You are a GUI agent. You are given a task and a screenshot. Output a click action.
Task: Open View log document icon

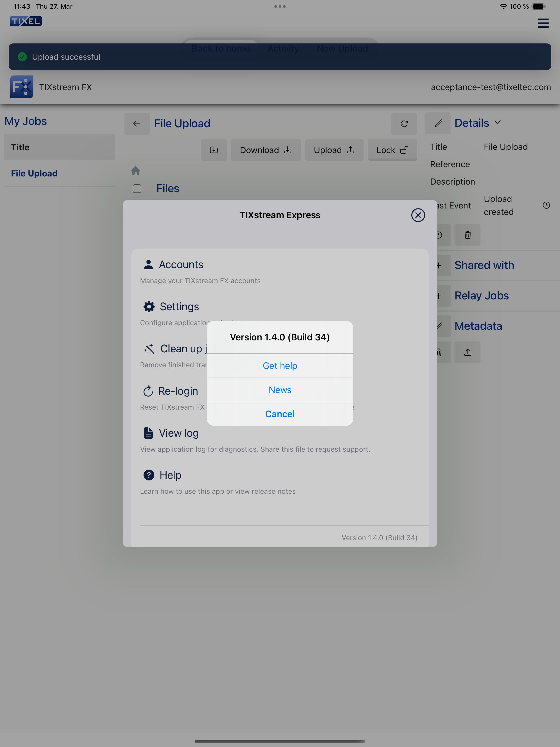(148, 433)
